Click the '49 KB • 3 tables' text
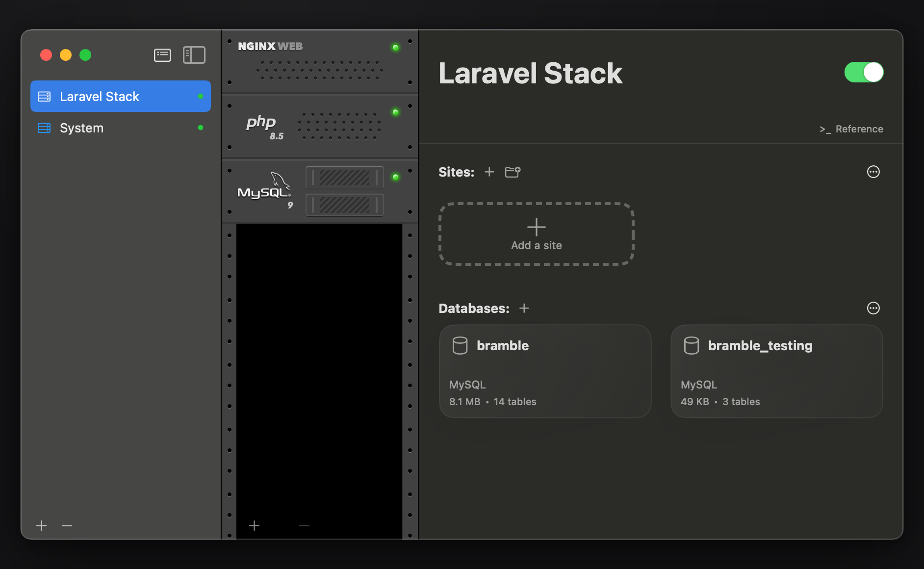 tap(720, 402)
